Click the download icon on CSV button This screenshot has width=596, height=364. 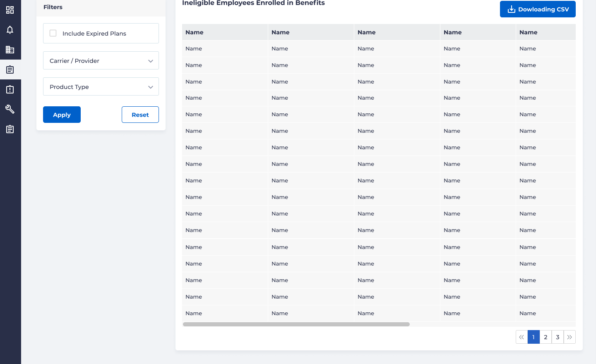511,9
